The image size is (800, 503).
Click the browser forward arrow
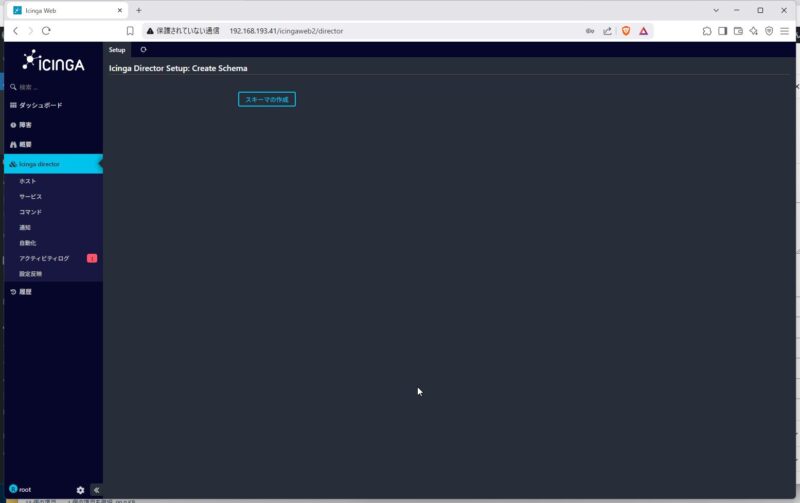coord(30,31)
